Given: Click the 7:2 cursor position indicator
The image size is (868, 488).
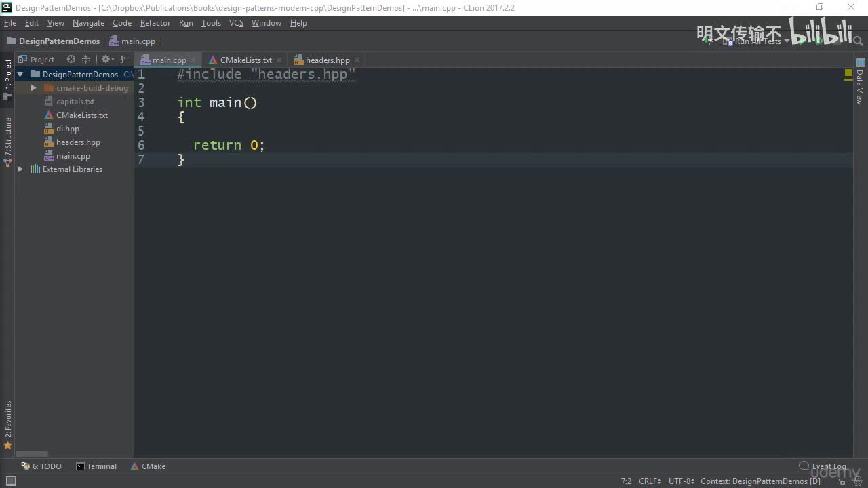Looking at the screenshot, I should [626, 481].
